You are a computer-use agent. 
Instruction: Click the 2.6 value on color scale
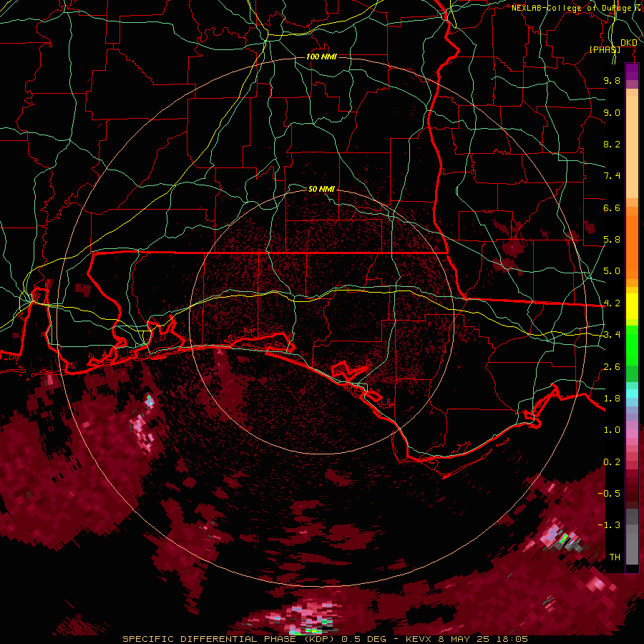612,367
